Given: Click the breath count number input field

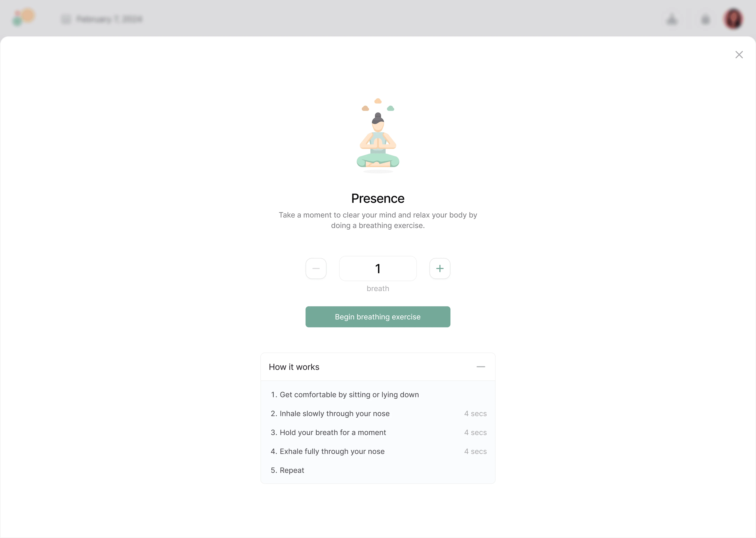Looking at the screenshot, I should (x=378, y=268).
